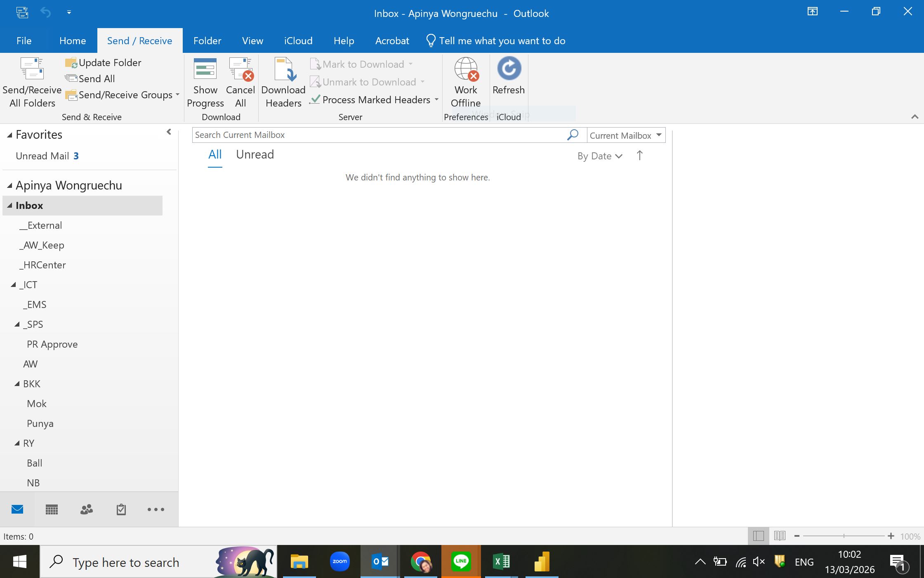This screenshot has width=924, height=578.
Task: Switch to the Unread filter tab
Action: (x=255, y=155)
